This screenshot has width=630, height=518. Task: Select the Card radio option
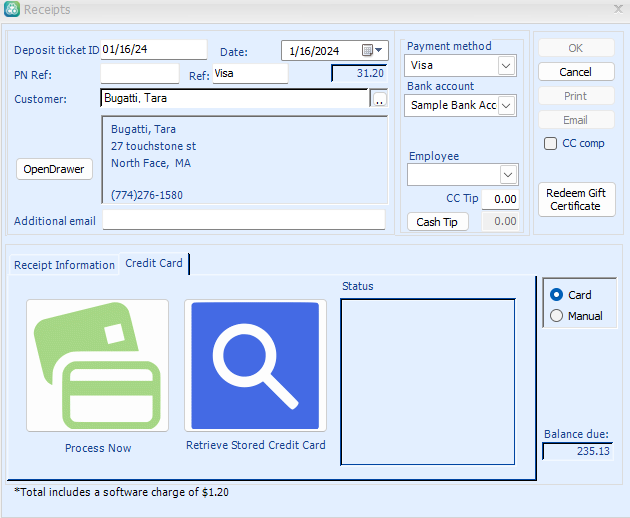pos(556,295)
